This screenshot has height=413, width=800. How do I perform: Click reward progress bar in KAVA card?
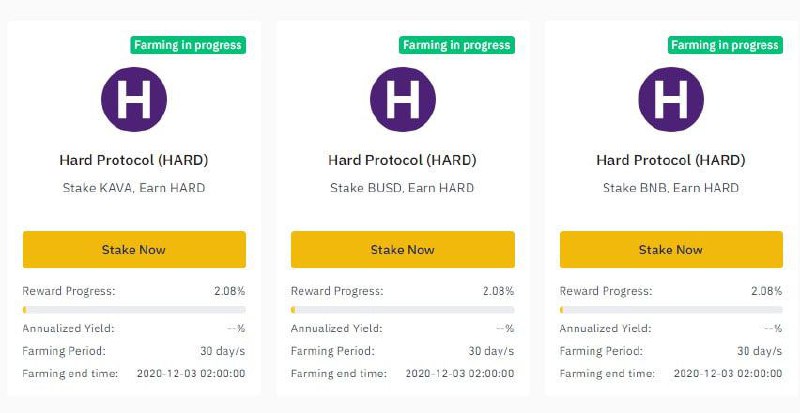pyautogui.click(x=134, y=310)
